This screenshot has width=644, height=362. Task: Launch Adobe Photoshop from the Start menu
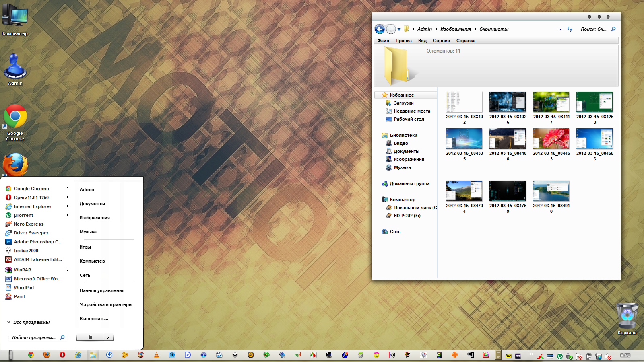click(x=38, y=242)
